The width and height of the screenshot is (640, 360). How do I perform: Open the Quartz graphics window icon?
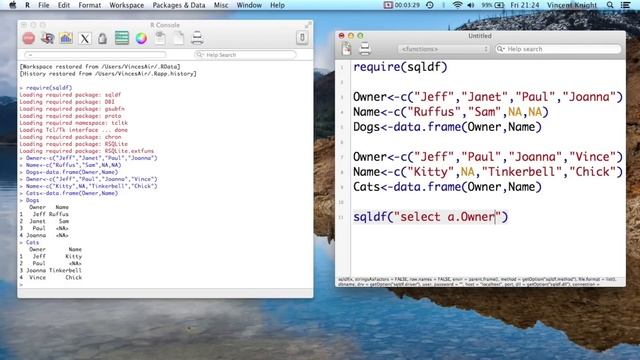tap(66, 38)
